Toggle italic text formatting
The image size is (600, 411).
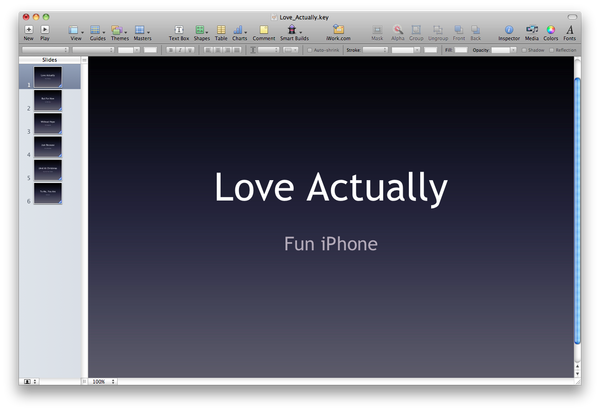[180, 50]
